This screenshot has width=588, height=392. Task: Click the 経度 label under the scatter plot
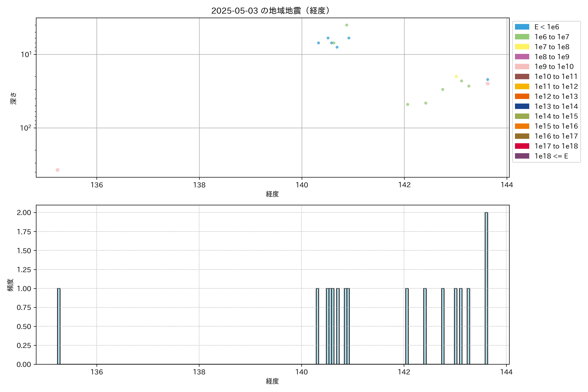click(272, 194)
